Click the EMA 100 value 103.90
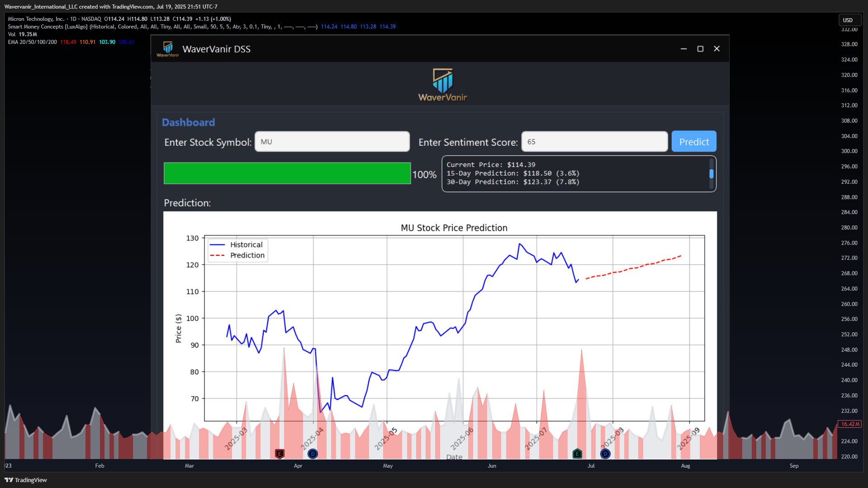The width and height of the screenshot is (868, 488). click(x=107, y=42)
